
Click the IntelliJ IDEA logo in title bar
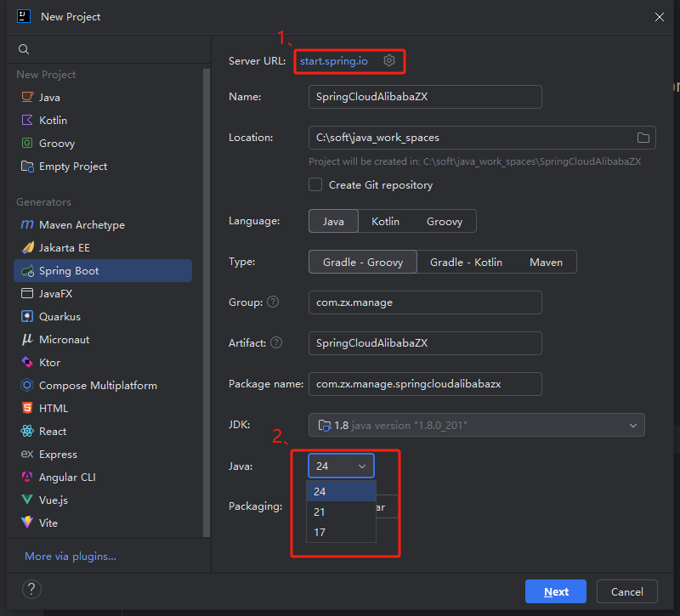tap(24, 16)
